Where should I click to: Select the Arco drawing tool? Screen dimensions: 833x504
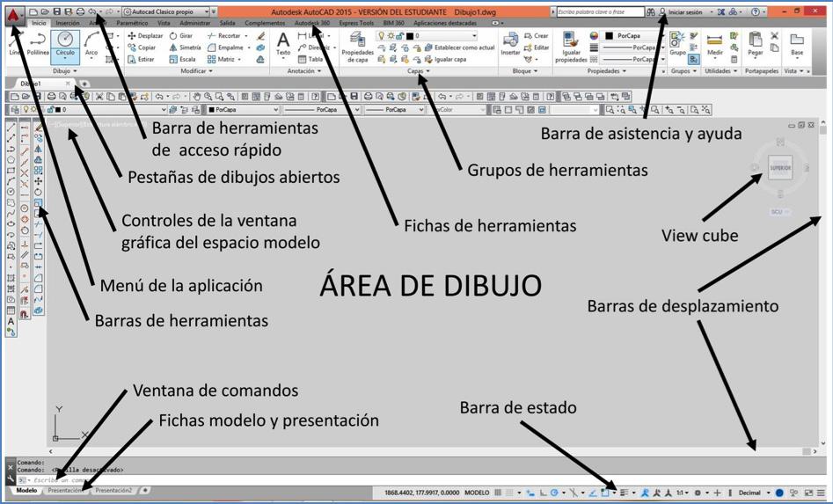(91, 44)
